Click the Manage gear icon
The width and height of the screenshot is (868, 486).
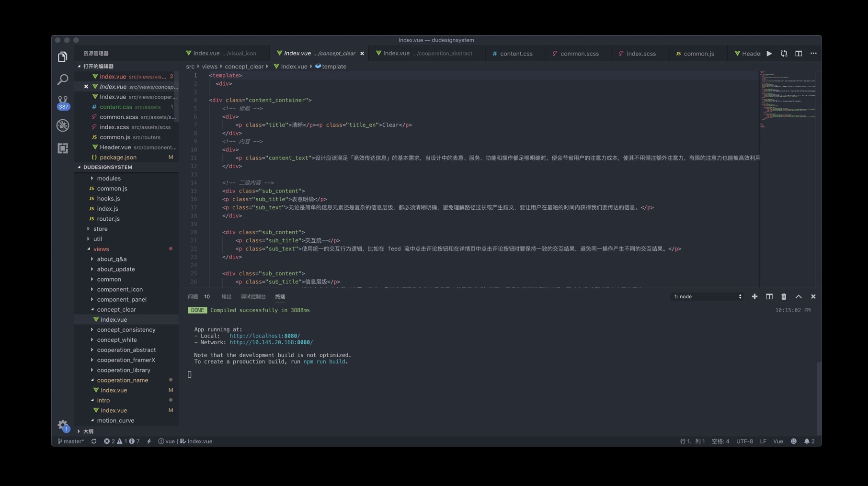pyautogui.click(x=63, y=425)
